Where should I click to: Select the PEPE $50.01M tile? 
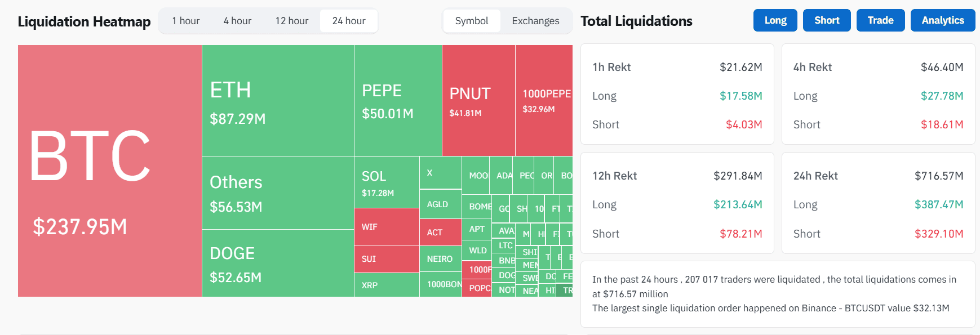398,101
